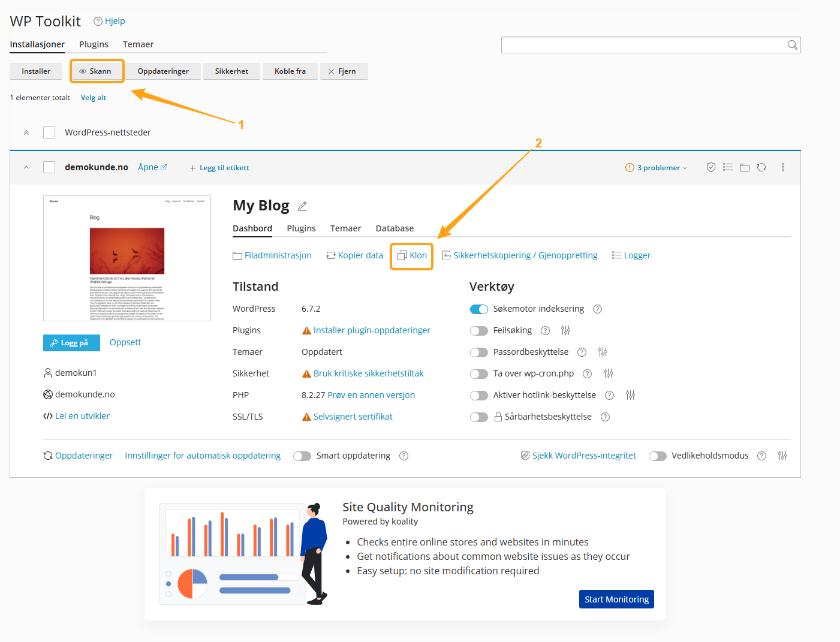Click the Fjern button
Viewport: 840px width, 642px height.
click(344, 71)
